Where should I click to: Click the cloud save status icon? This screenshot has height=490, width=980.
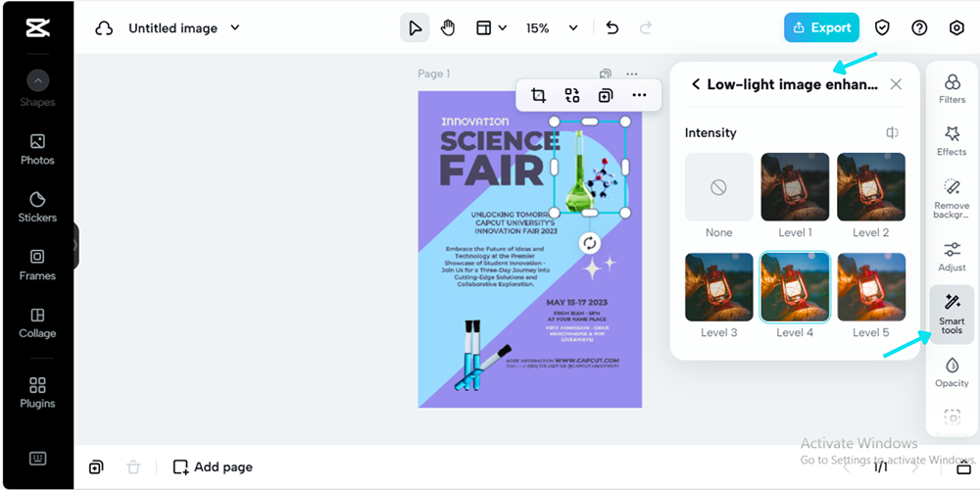pyautogui.click(x=104, y=28)
